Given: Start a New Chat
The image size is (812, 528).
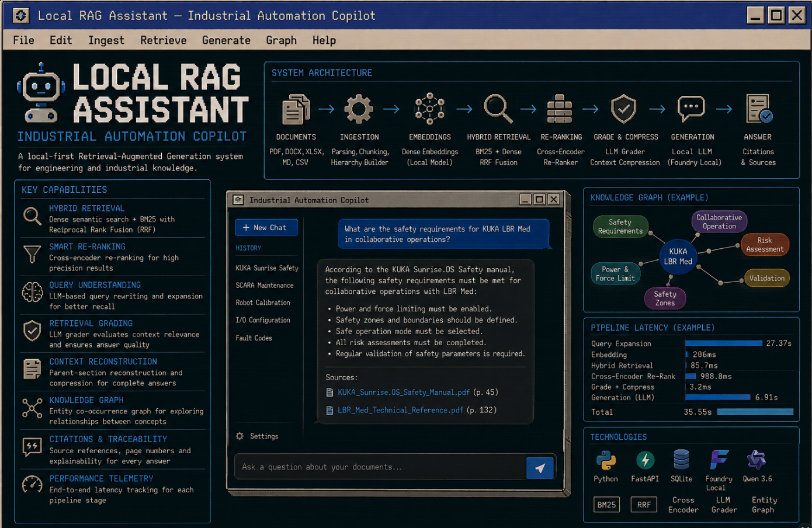Looking at the screenshot, I should (266, 228).
